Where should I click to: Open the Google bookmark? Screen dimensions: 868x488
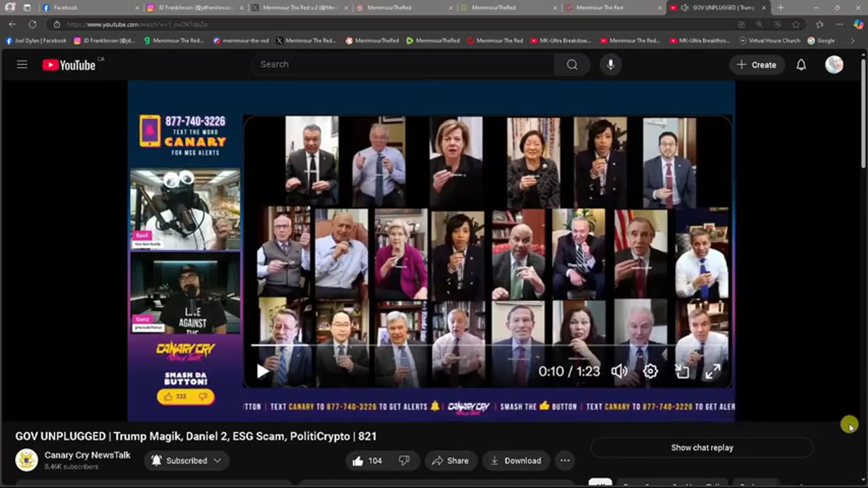[821, 41]
